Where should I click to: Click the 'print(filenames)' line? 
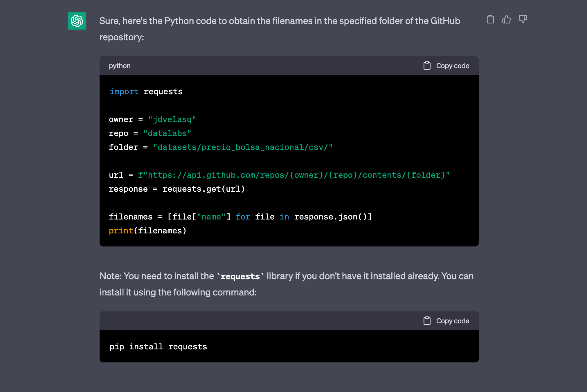(x=147, y=231)
